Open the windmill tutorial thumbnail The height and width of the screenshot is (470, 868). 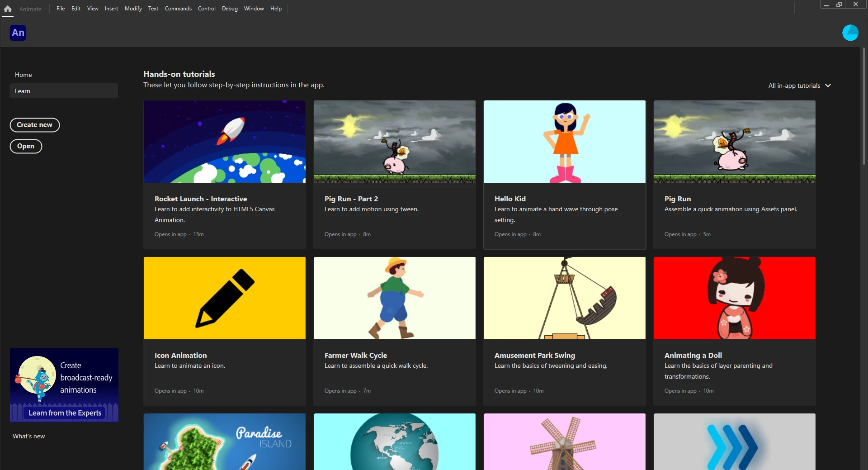tap(565, 442)
